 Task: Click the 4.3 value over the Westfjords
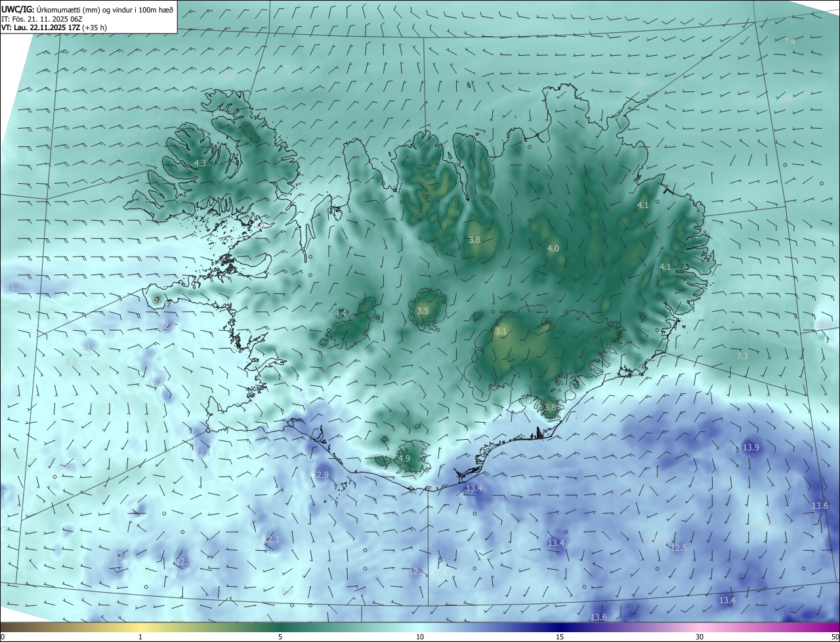pyautogui.click(x=200, y=163)
